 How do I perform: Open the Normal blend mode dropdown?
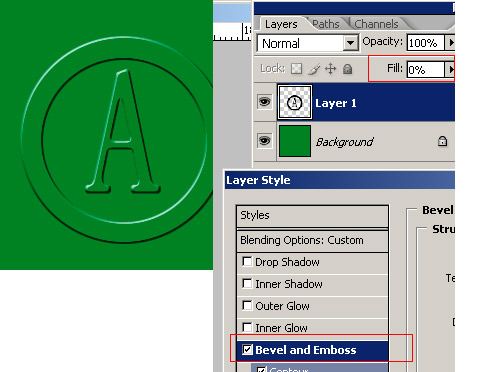(350, 43)
